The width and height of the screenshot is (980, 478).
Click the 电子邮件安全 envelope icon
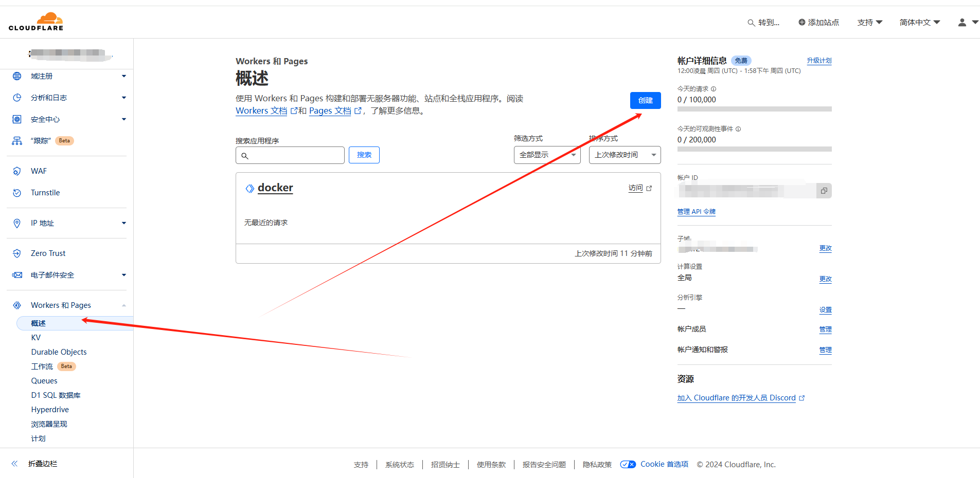[x=17, y=275]
